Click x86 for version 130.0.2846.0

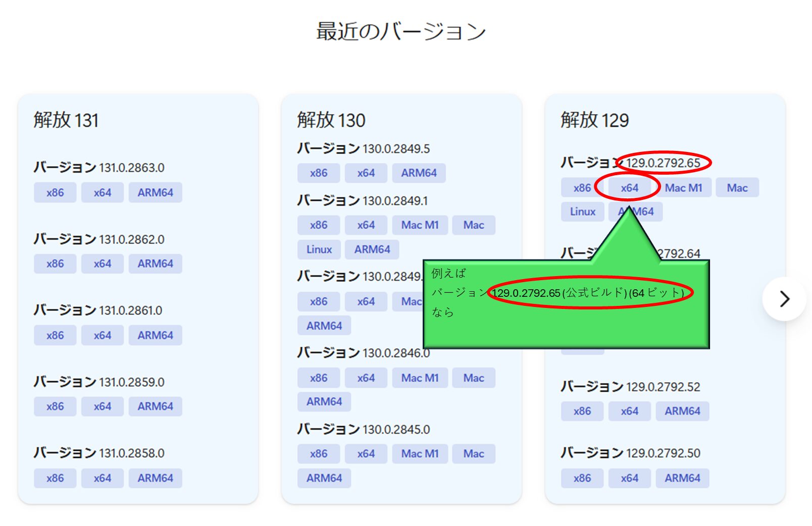pyautogui.click(x=318, y=378)
